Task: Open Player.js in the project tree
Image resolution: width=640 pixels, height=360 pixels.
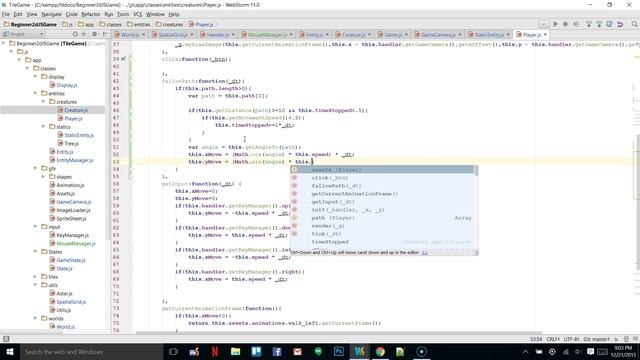Action: (x=73, y=118)
